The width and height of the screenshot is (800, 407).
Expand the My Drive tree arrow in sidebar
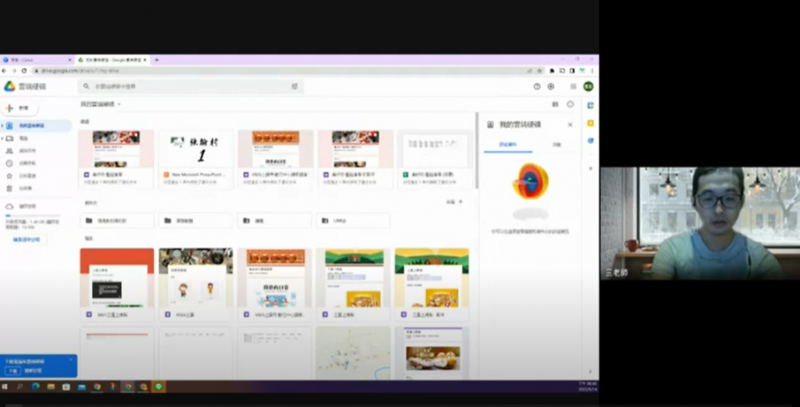pos(4,126)
